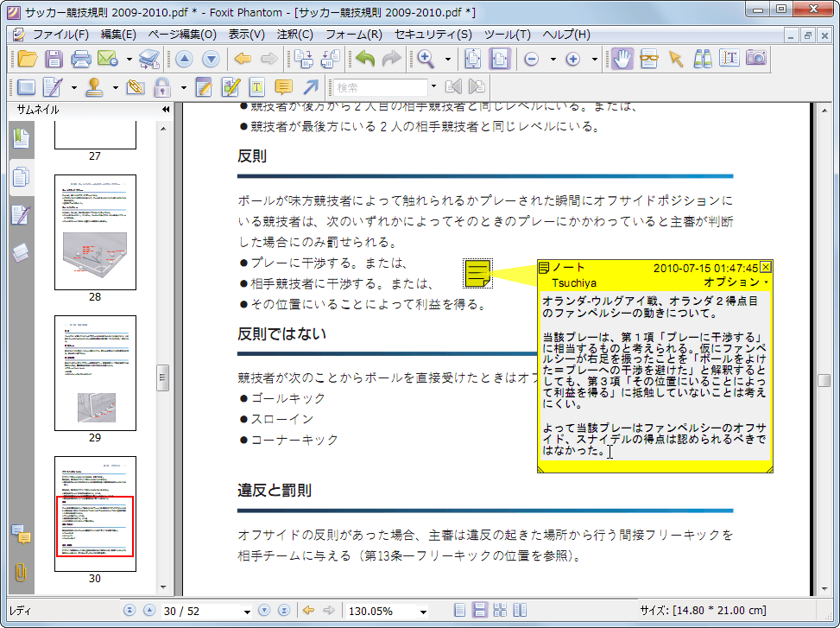Expand the zoom-in tool dropdown arrow
Screen dimensions: 840x628
[448, 59]
